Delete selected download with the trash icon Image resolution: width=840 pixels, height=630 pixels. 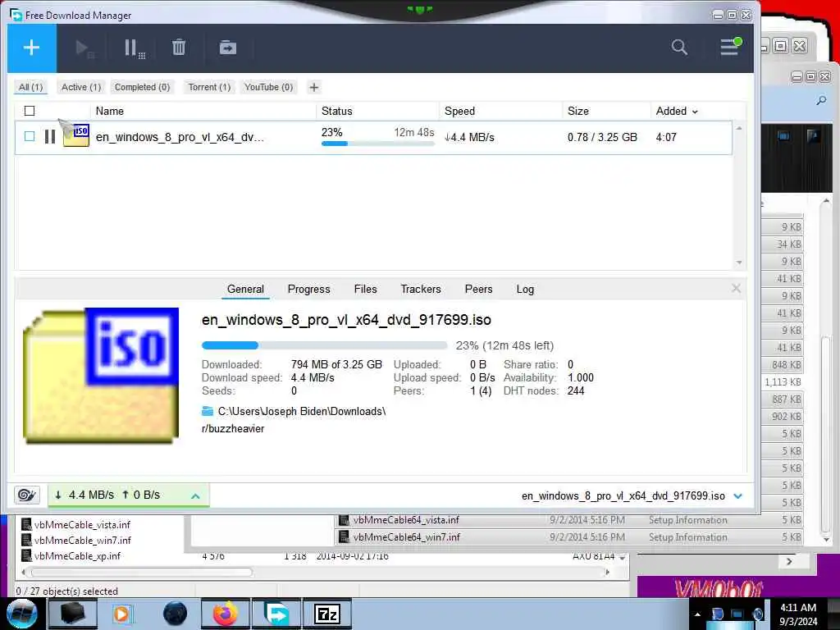(x=179, y=48)
